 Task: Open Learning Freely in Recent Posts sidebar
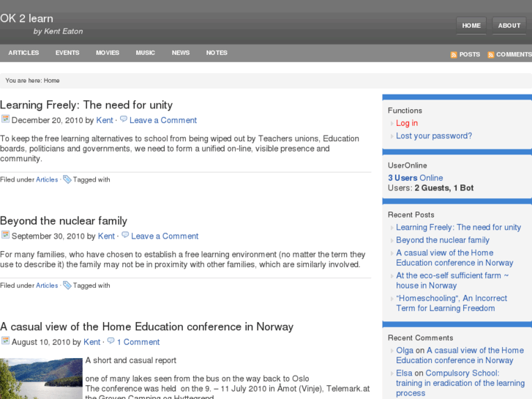point(458,227)
